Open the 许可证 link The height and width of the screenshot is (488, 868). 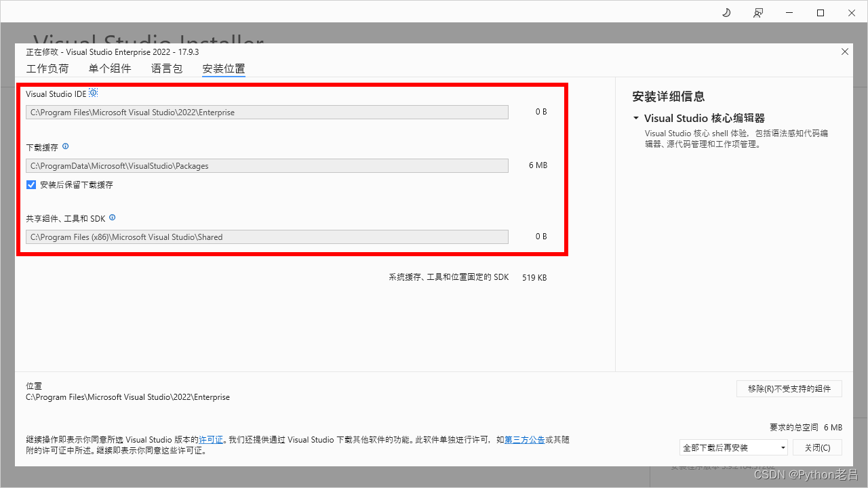pyautogui.click(x=211, y=440)
